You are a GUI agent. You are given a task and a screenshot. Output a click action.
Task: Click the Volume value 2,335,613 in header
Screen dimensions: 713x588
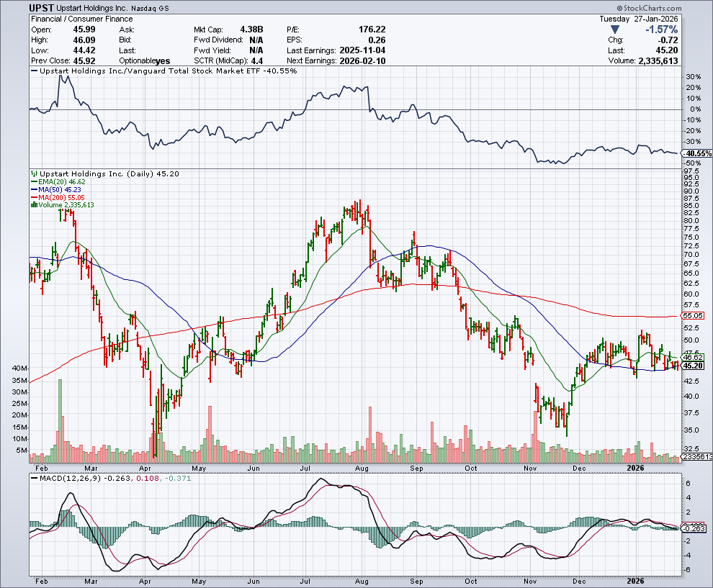(x=658, y=61)
